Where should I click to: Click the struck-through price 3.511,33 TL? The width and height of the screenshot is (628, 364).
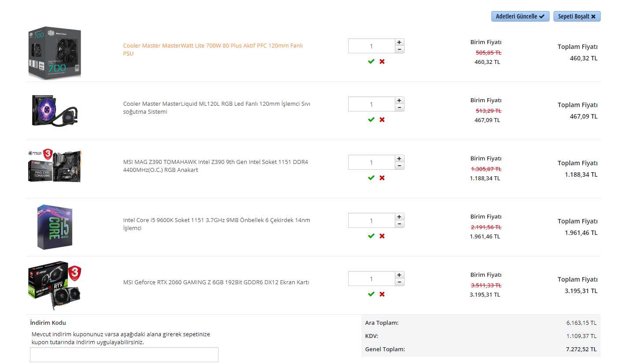coord(486,285)
